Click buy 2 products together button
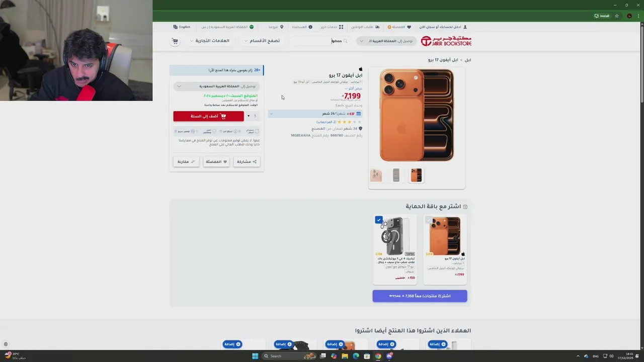The height and width of the screenshot is (362, 644). coord(420,296)
